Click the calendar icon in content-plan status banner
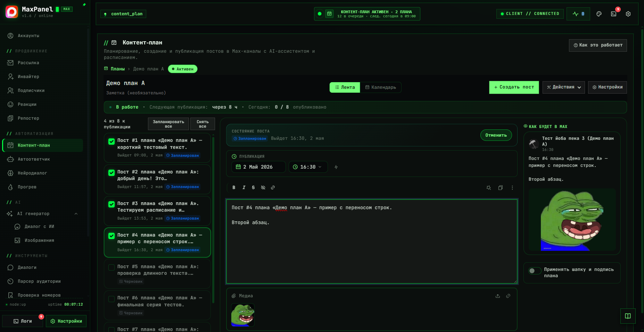Screen dimensions: 644x332 [329, 14]
